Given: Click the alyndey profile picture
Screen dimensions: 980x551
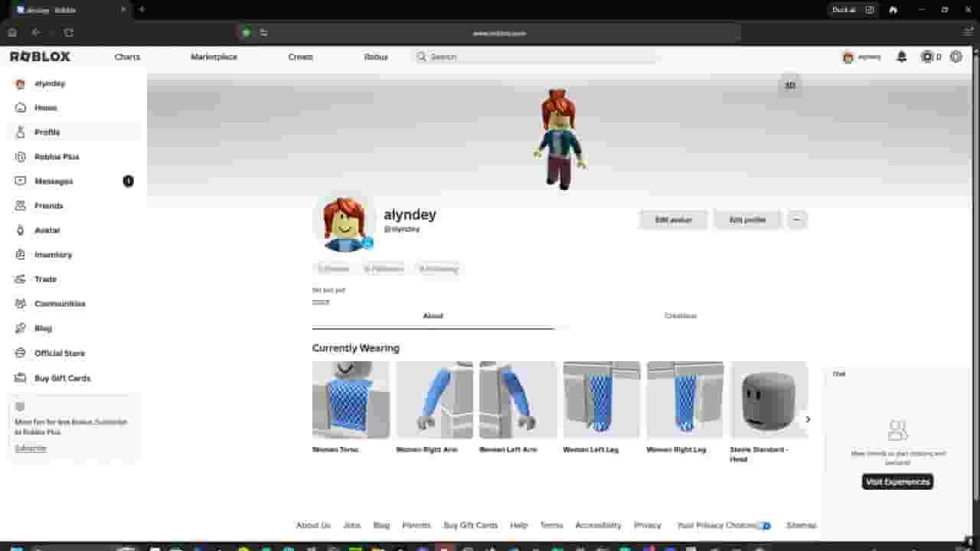Looking at the screenshot, I should click(344, 222).
